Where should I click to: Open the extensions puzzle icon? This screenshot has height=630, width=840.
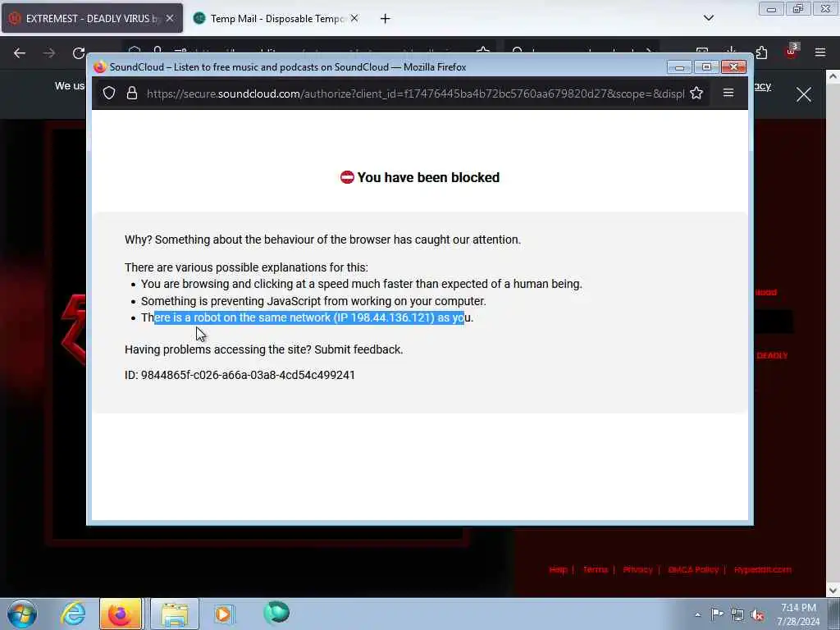[x=761, y=52]
